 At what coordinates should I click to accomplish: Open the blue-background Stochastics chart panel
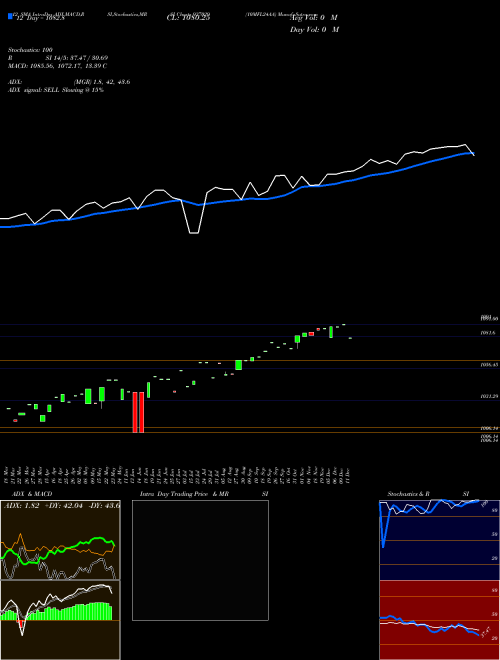[439, 540]
